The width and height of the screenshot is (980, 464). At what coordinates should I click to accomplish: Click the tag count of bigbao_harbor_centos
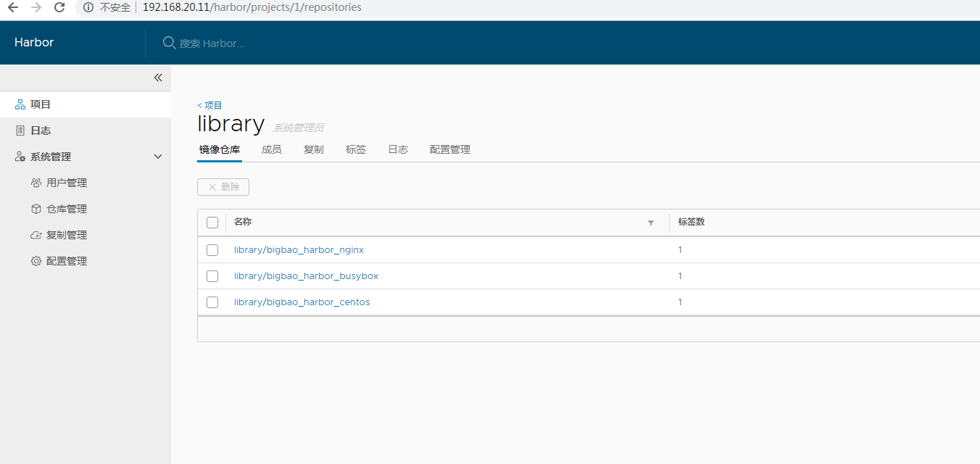pos(680,302)
